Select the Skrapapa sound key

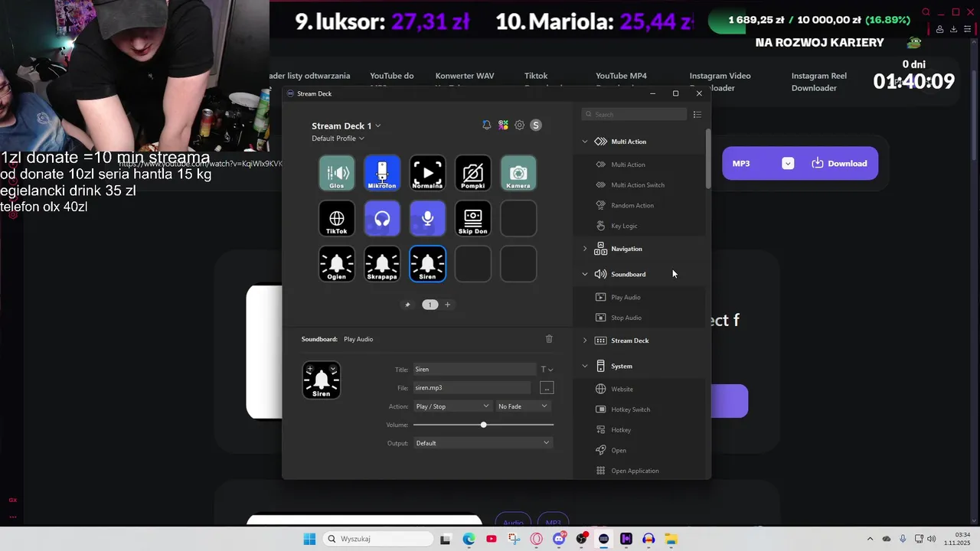tap(382, 264)
